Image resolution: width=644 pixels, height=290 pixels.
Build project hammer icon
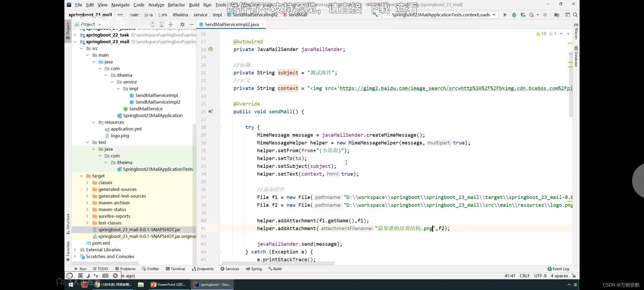375,15
